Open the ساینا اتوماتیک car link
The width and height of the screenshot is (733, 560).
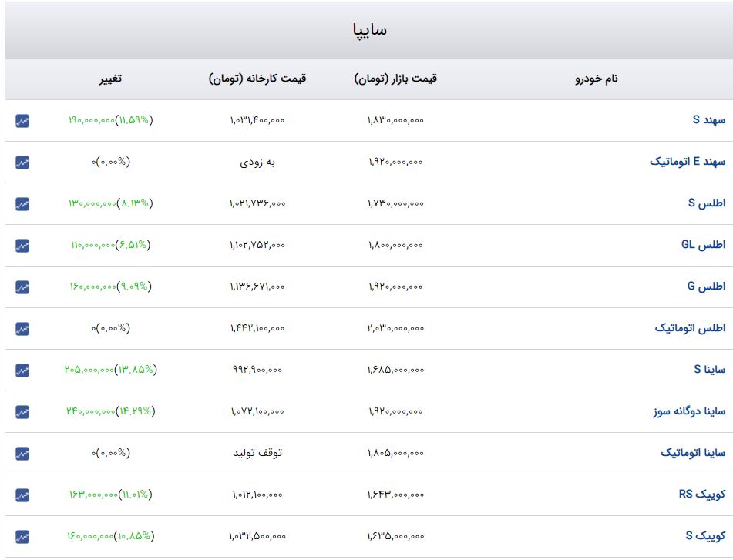click(693, 453)
